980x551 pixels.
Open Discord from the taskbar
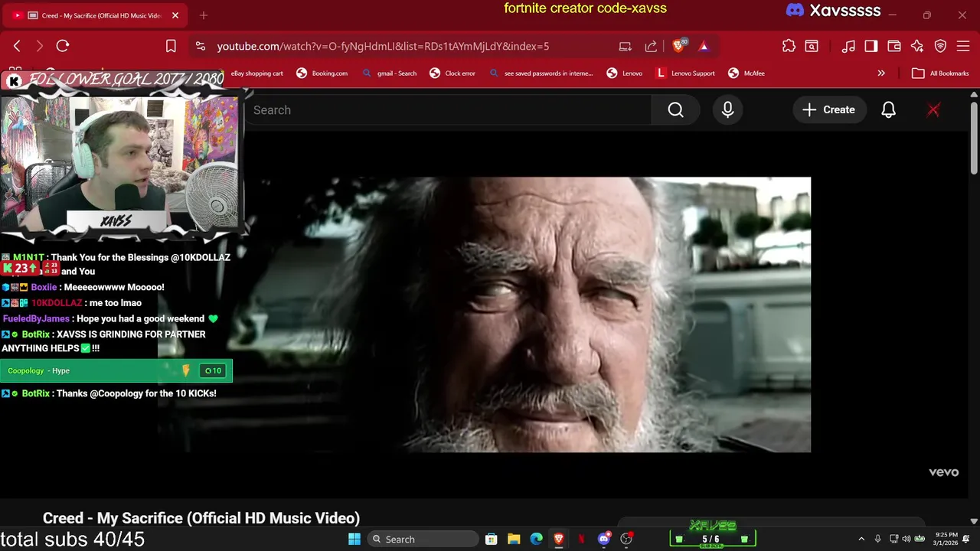[x=604, y=539]
